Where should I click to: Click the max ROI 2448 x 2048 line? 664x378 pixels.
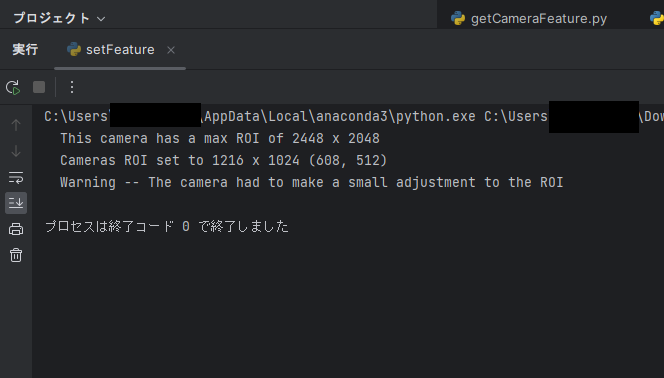220,138
